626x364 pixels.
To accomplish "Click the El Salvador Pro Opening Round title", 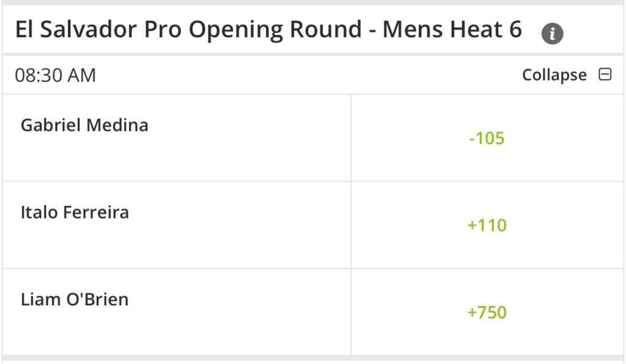I will point(189,29).
